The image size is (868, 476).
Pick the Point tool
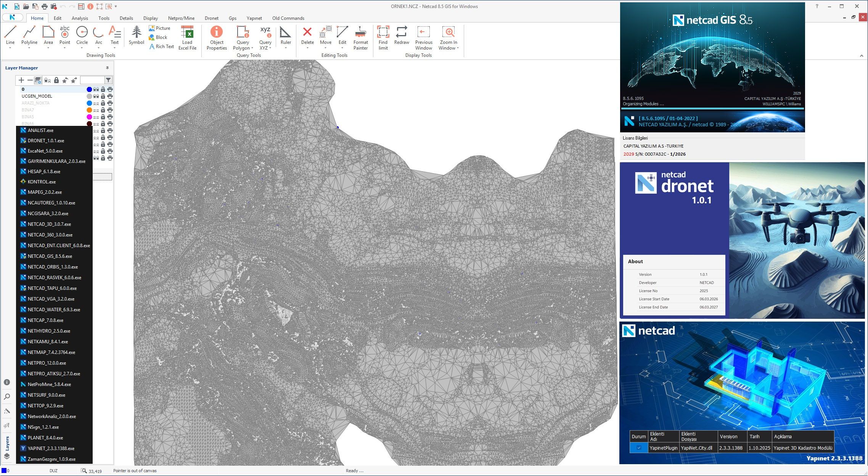[65, 35]
